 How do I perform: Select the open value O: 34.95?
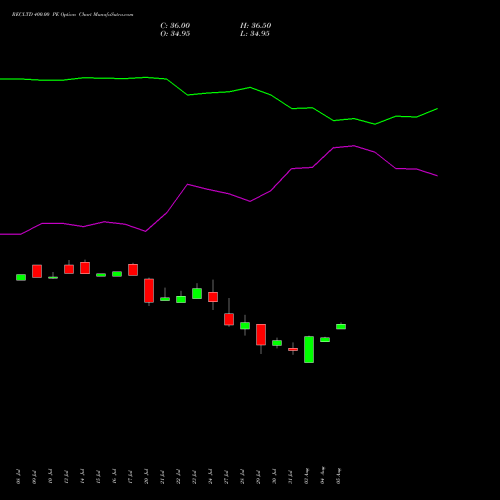pos(175,34)
